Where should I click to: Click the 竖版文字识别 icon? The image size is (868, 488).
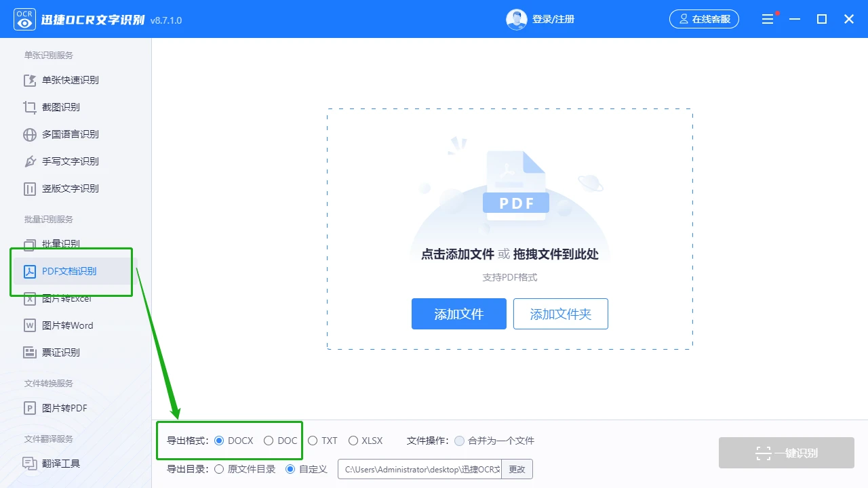30,188
